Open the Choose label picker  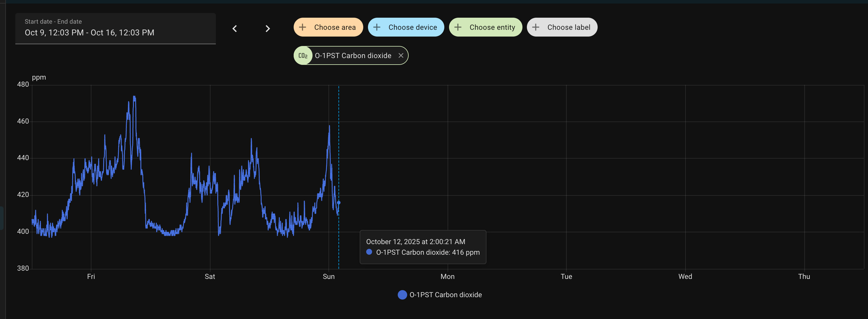568,27
